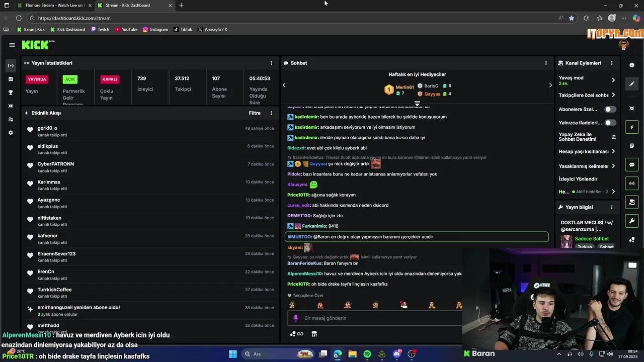Screen dimensions: 644x362
Task: Click the points infinity icon below chat input
Action: click(297, 334)
